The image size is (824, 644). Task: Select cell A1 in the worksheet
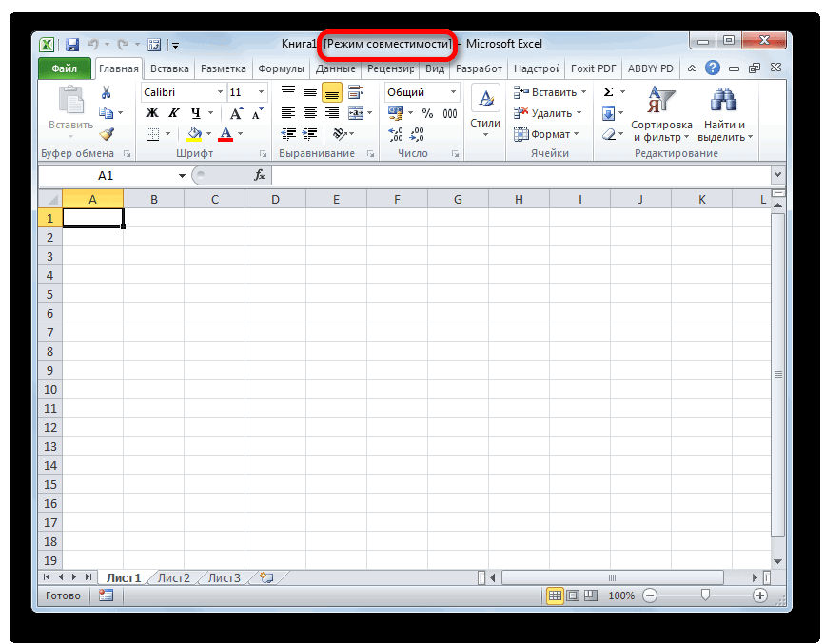[x=92, y=218]
